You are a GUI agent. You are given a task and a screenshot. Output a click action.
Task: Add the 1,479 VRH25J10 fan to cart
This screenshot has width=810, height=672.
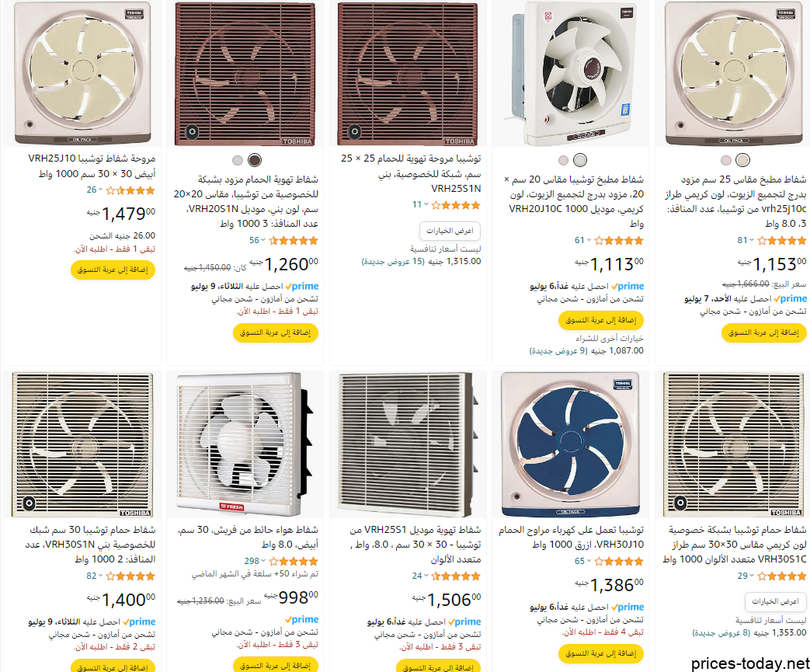(x=113, y=270)
